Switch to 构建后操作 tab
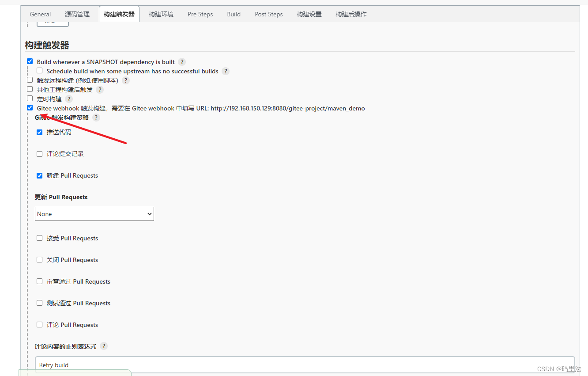The height and width of the screenshot is (376, 588). pyautogui.click(x=351, y=14)
